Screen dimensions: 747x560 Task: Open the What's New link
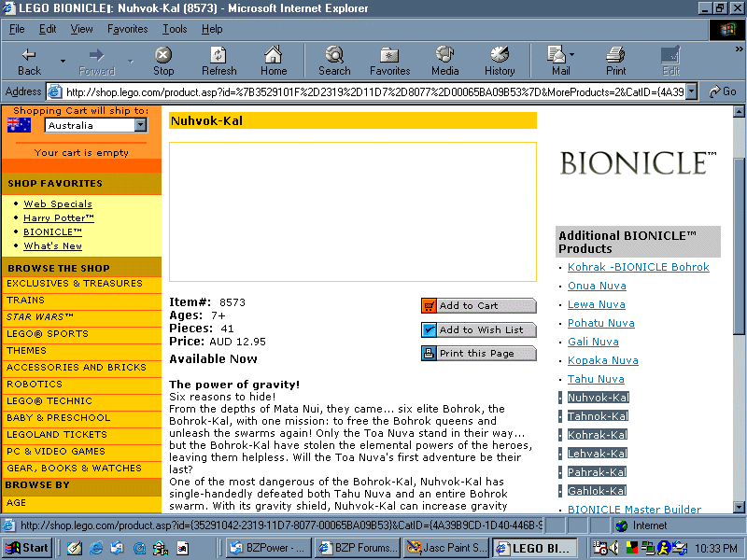click(53, 245)
